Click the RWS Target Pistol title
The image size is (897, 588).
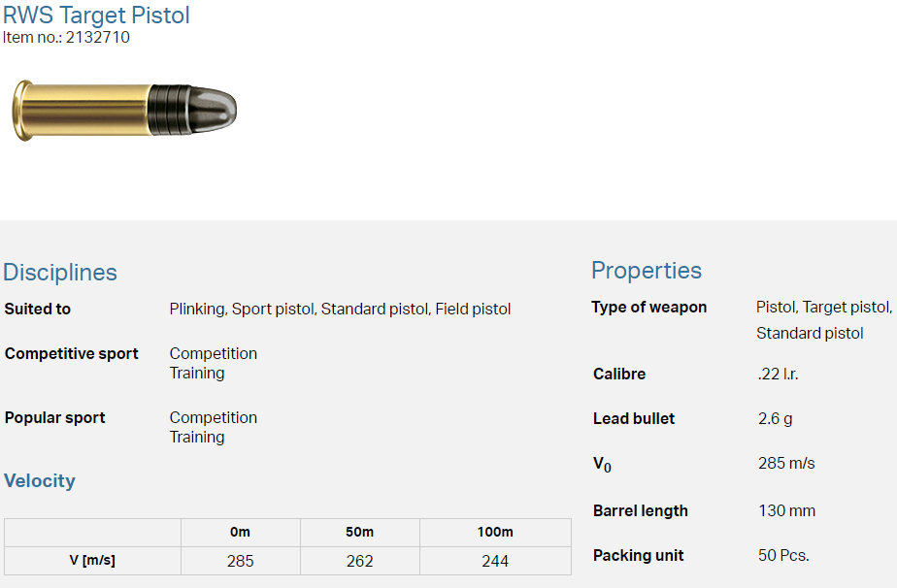tap(97, 16)
